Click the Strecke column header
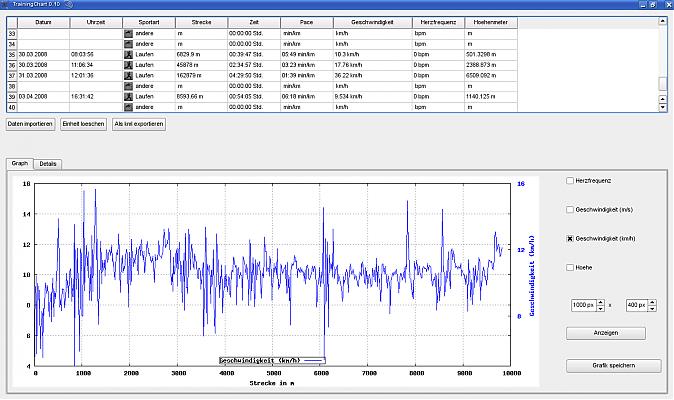This screenshot has height=400, width=674. [200, 21]
